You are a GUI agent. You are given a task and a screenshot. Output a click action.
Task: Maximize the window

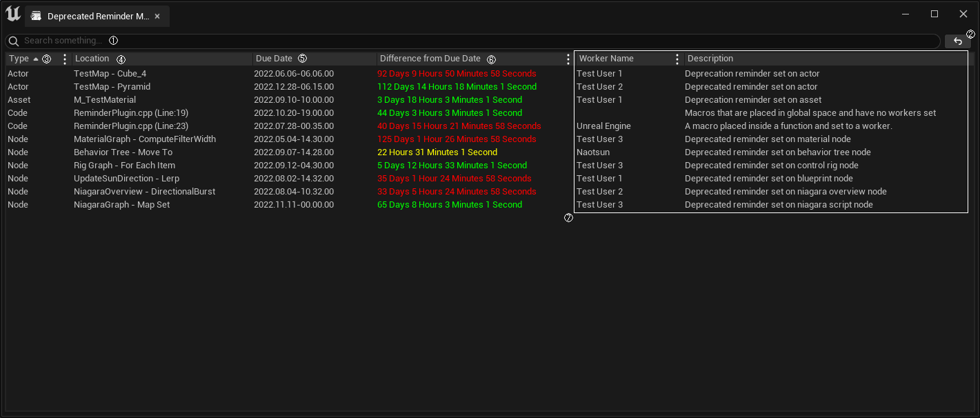(934, 14)
